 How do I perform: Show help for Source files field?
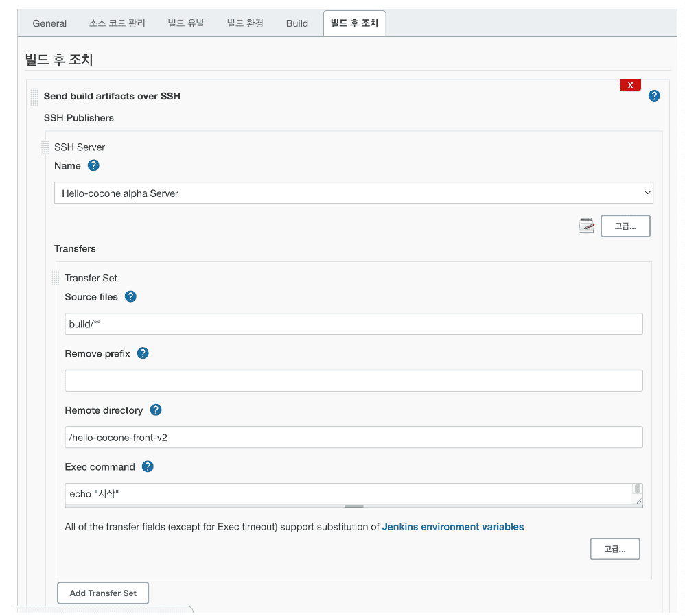point(130,296)
